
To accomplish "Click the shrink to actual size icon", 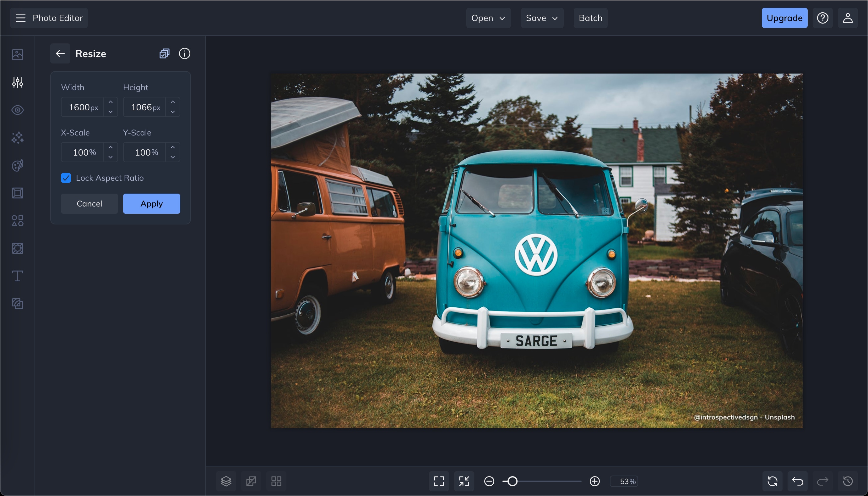I will pyautogui.click(x=464, y=481).
